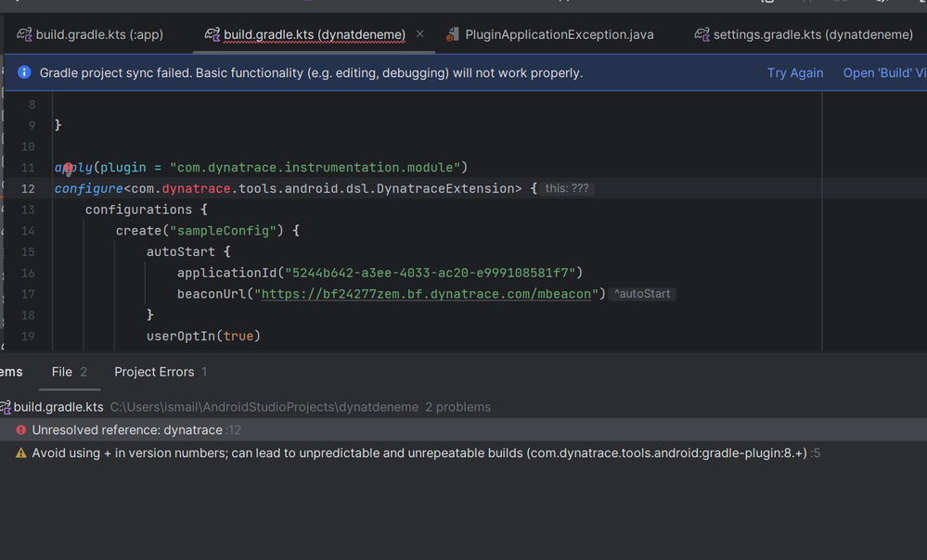Open PluginApplicationException.java tab

point(559,34)
